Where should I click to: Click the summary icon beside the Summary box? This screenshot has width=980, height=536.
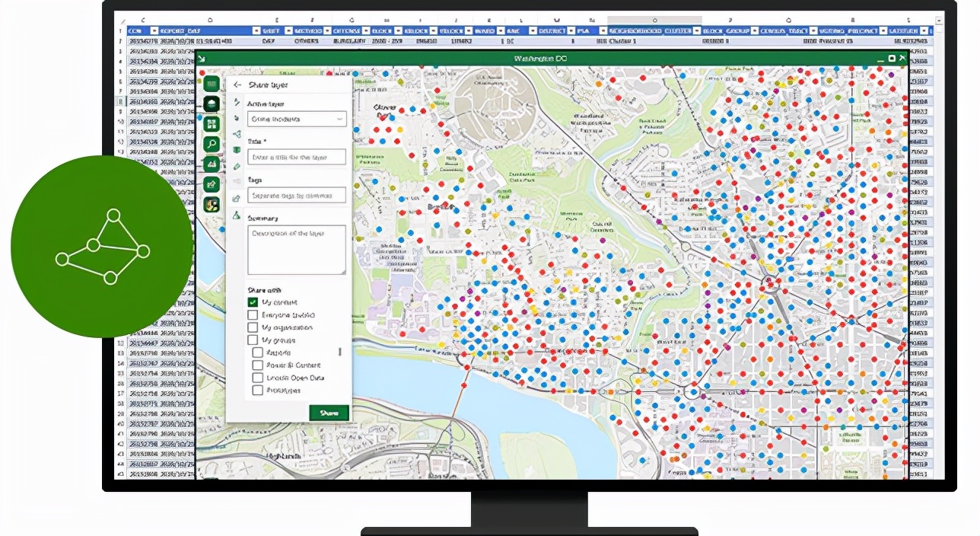point(237,215)
